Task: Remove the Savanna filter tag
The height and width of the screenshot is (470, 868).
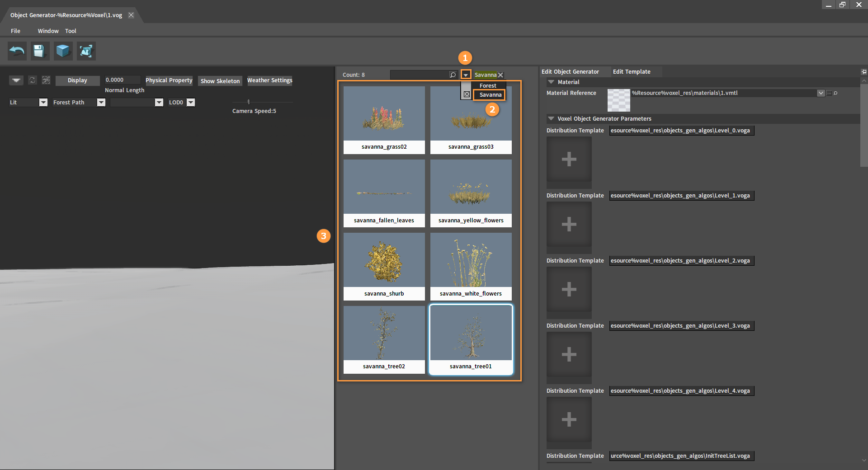Action: (500, 75)
